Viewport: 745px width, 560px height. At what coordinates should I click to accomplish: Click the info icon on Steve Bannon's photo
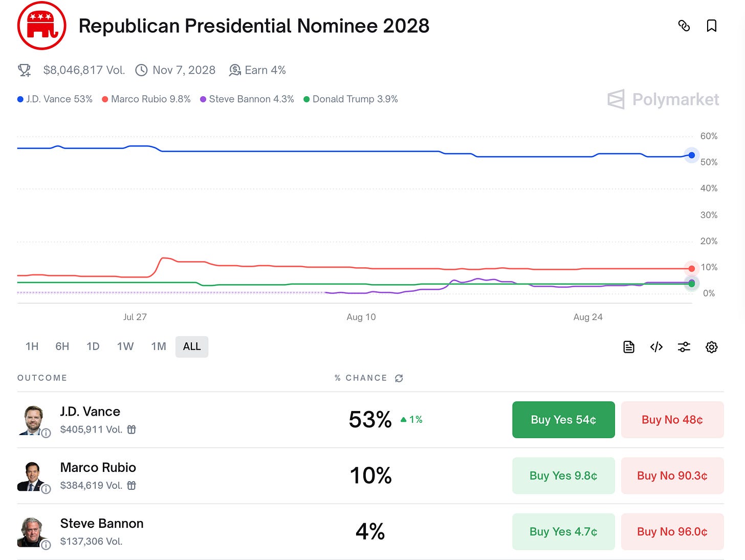[46, 545]
